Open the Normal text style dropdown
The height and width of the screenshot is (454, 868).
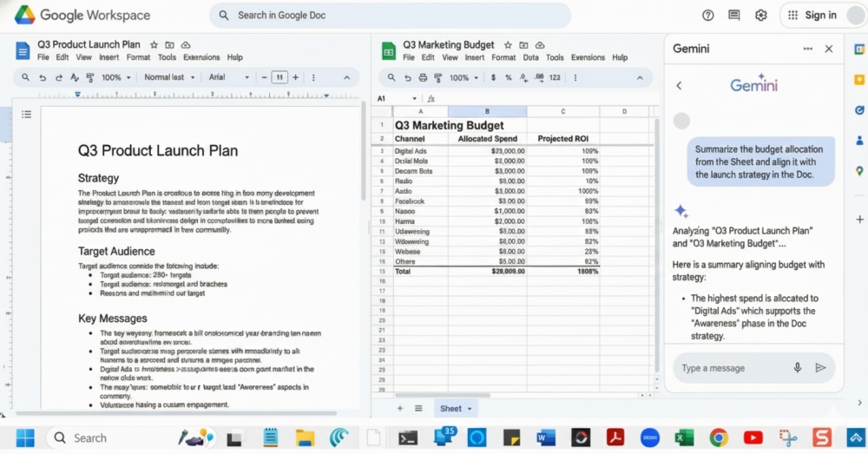click(x=169, y=77)
